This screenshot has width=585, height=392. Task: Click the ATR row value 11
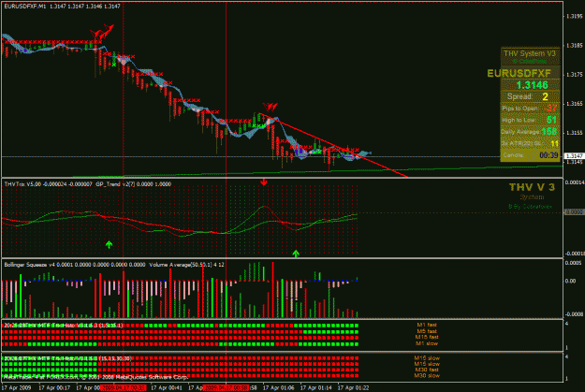pos(554,143)
